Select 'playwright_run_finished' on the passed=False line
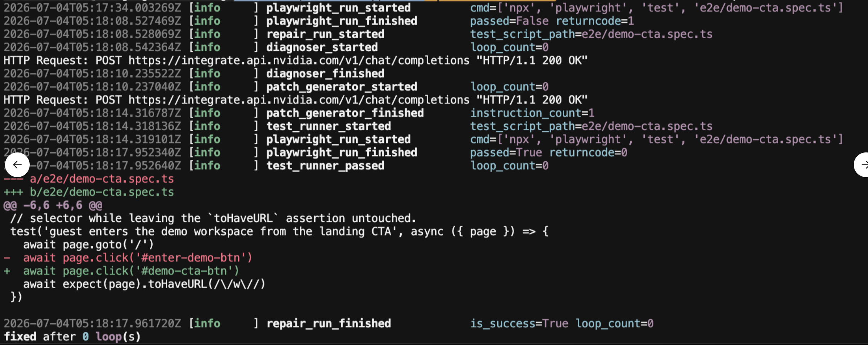The image size is (868, 345). click(342, 21)
